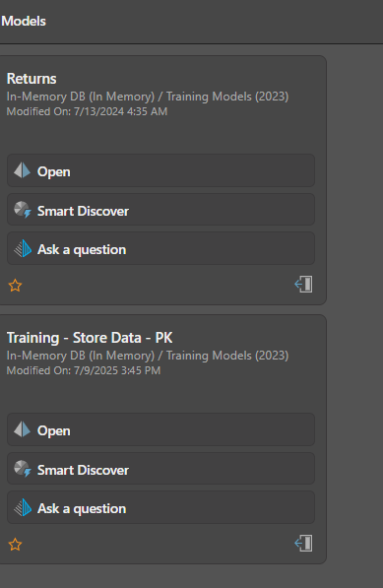This screenshot has width=383, height=588.
Task: Open the Training - Store Data - PK model
Action: (160, 429)
